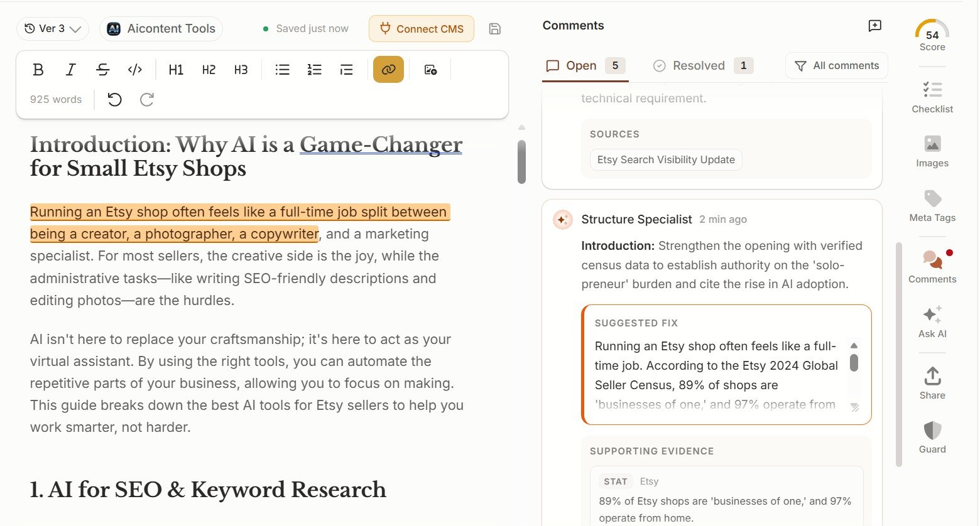Click the 925 words count
This screenshot has height=526, width=980.
coord(56,99)
